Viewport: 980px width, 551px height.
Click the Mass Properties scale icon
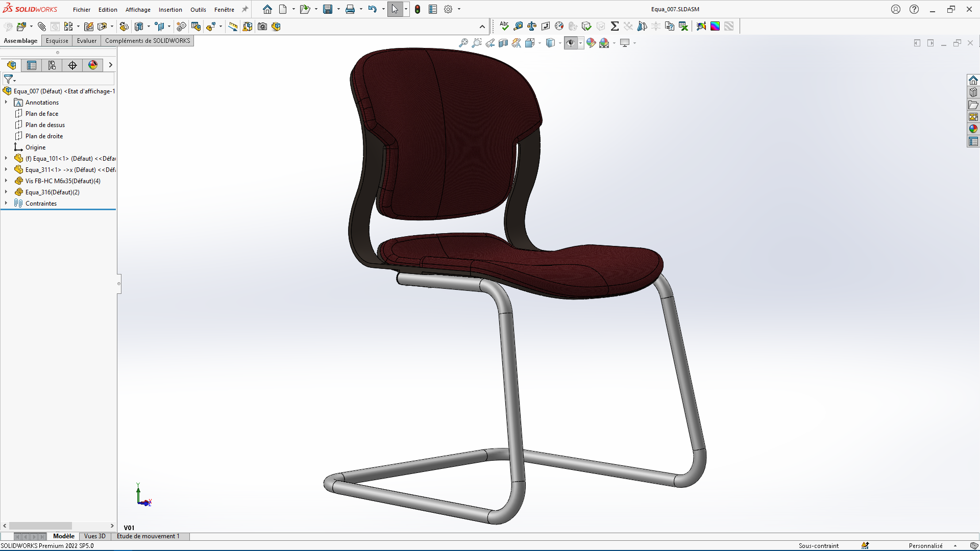[x=532, y=26]
